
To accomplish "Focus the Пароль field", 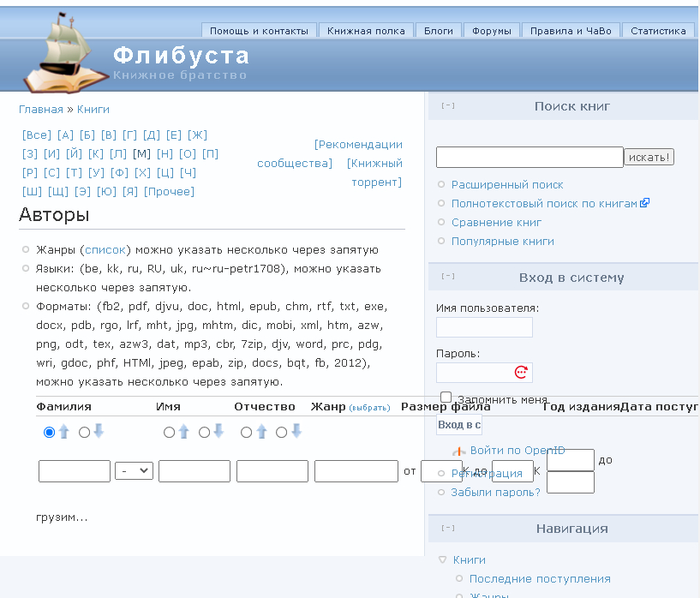I will pos(484,372).
